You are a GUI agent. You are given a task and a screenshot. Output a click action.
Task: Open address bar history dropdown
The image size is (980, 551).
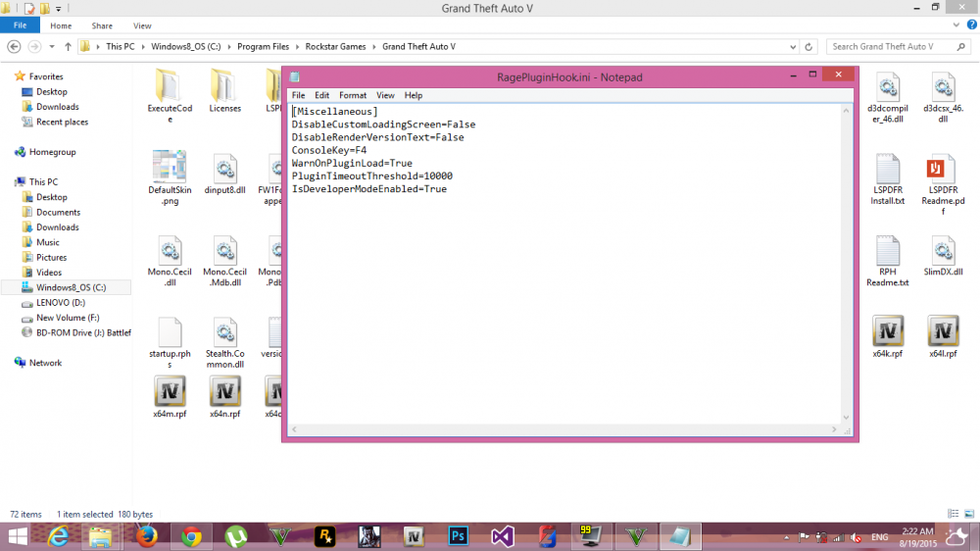tap(793, 47)
